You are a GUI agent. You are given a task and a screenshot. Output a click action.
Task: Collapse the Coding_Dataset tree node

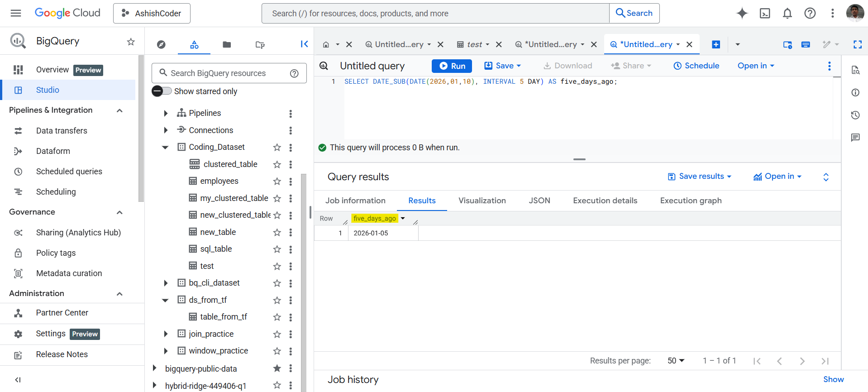click(x=165, y=147)
